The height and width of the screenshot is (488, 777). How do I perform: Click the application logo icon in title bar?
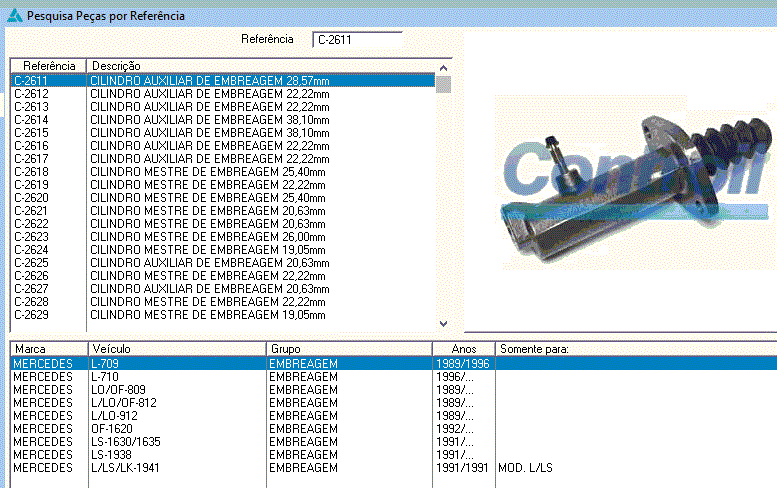point(13,16)
